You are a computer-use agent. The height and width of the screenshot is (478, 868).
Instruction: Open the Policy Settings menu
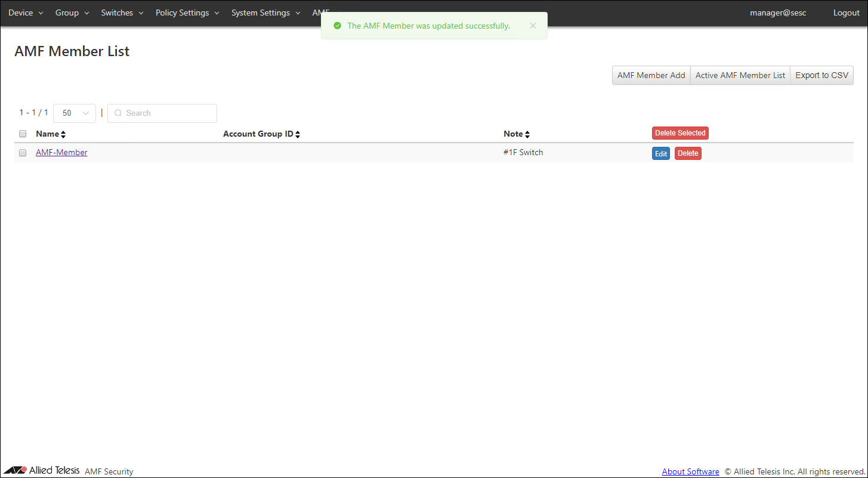187,13
